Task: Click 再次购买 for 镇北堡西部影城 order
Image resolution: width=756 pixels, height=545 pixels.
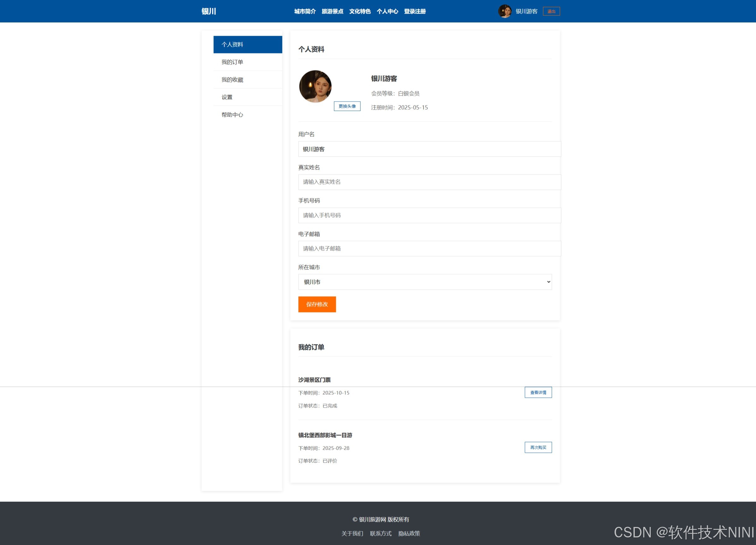Action: (x=538, y=447)
